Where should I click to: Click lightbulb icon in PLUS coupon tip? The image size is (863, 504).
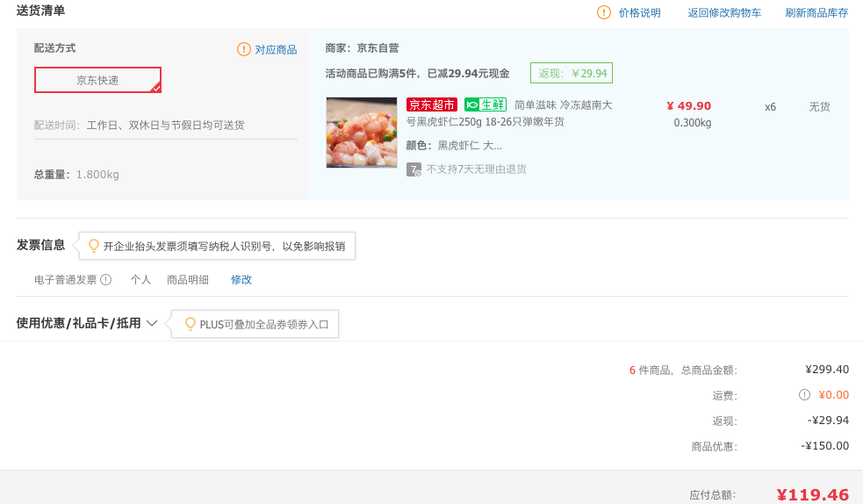(x=190, y=324)
